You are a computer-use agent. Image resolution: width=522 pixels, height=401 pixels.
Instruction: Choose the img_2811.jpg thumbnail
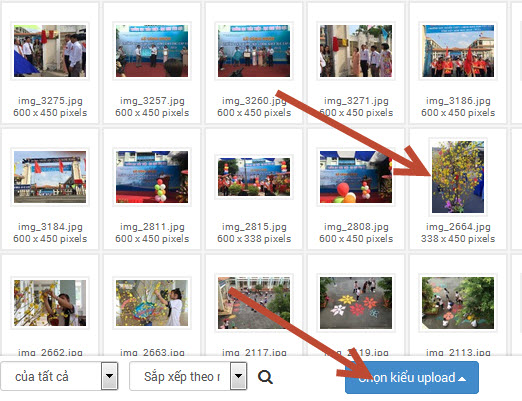coord(152,177)
